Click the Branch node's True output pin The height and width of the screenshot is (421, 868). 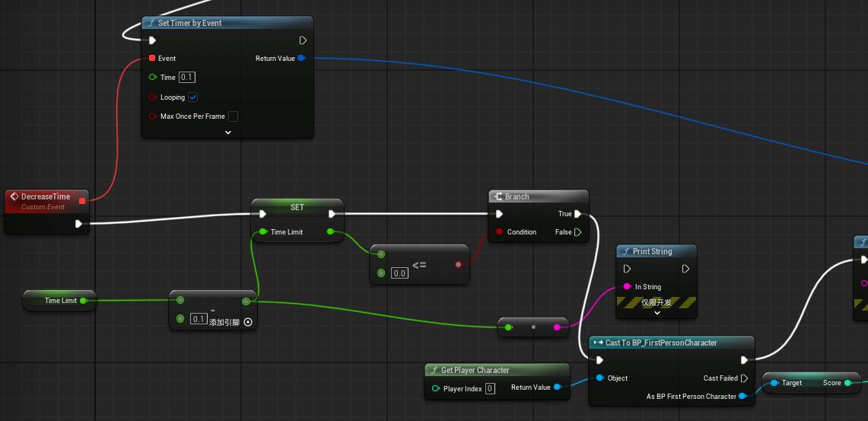tap(577, 214)
